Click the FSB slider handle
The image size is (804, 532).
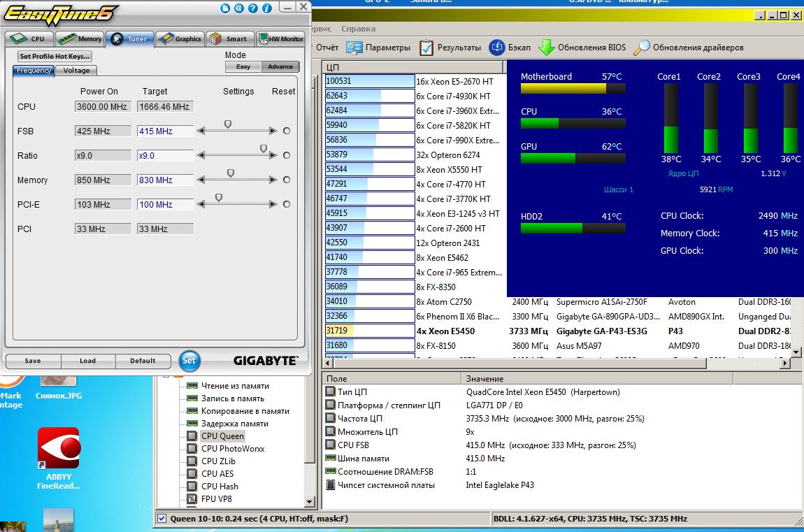(228, 124)
